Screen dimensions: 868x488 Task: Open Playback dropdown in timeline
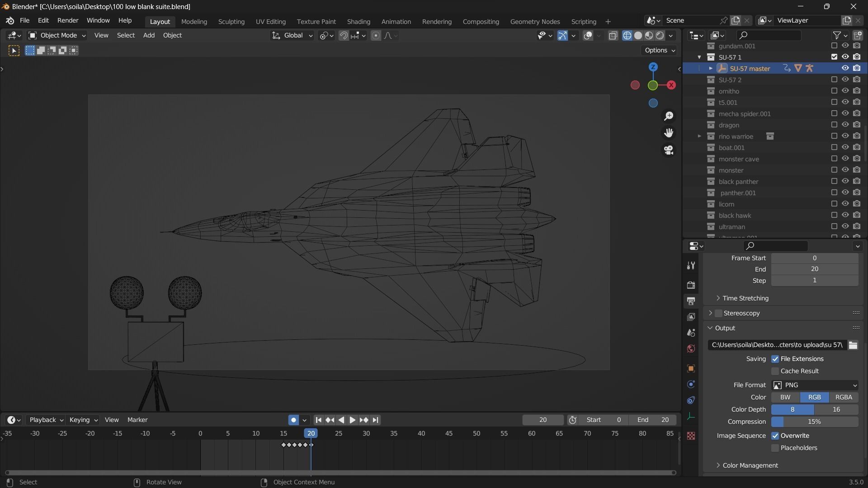pos(46,420)
